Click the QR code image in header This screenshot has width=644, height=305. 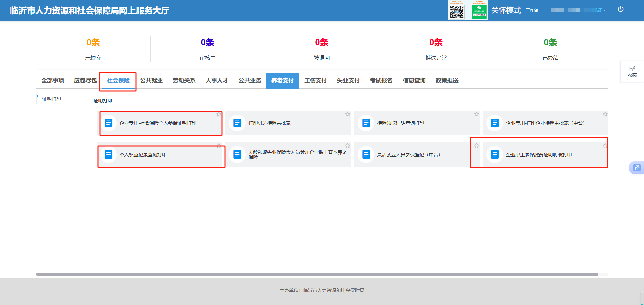[x=457, y=12]
